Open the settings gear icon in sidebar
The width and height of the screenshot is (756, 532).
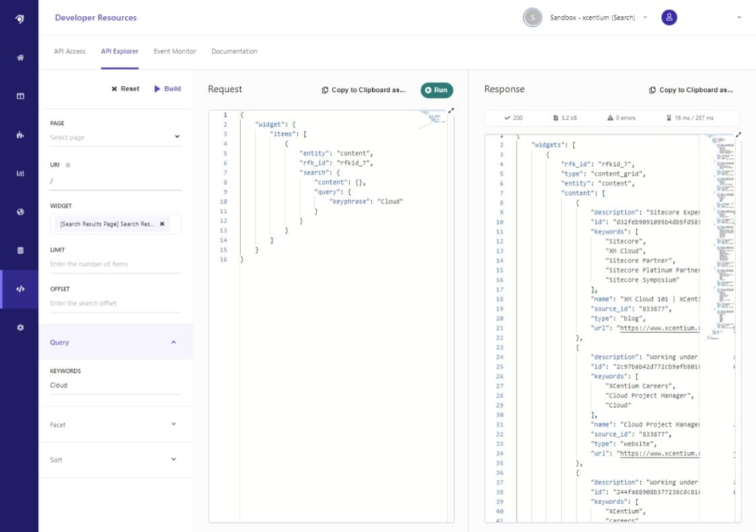[x=20, y=328]
